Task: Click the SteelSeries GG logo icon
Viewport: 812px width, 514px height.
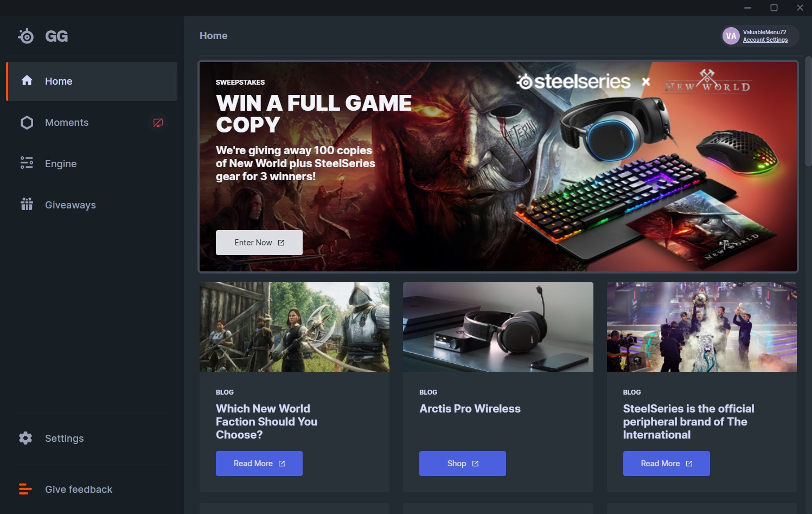Action: (25, 36)
